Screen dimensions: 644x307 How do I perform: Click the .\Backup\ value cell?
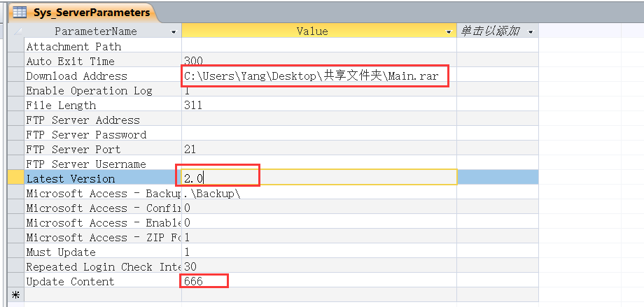(x=319, y=193)
